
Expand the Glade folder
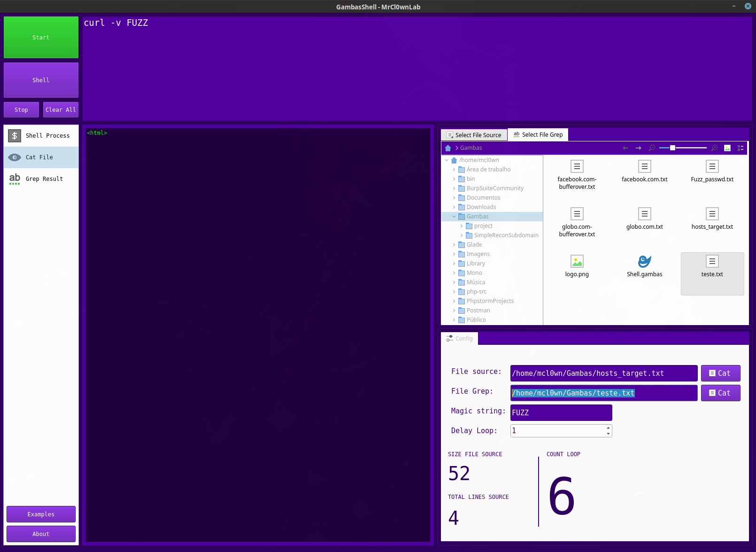(x=454, y=245)
